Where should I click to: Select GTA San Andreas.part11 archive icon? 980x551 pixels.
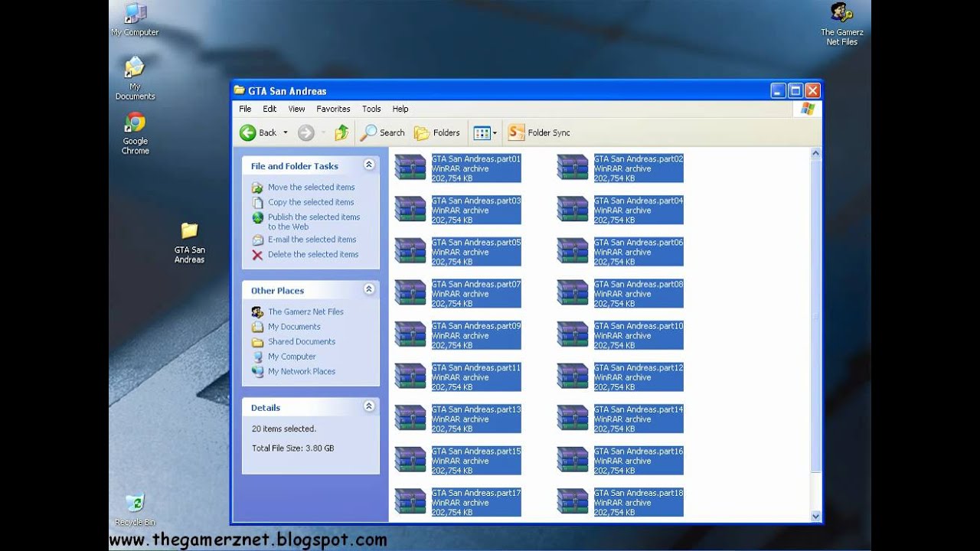coord(410,377)
